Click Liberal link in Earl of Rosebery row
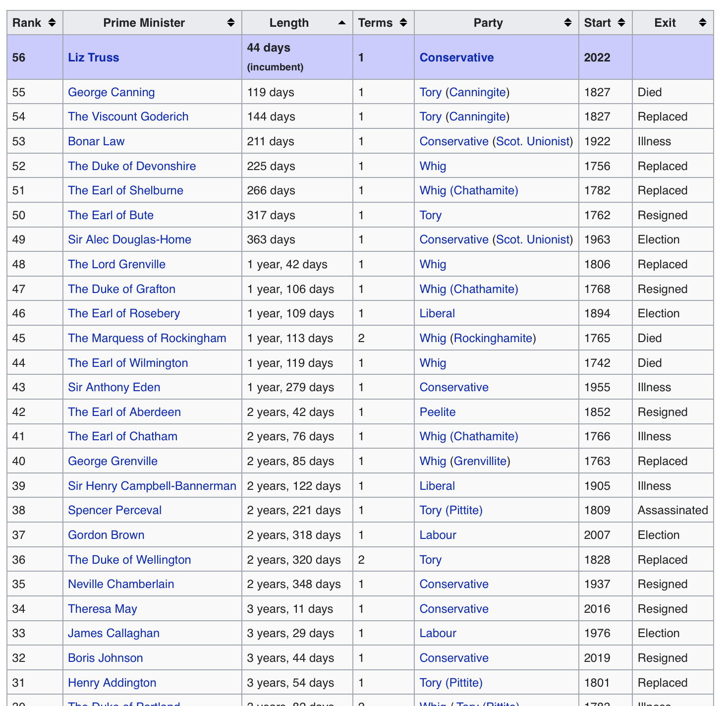The image size is (728, 706). click(438, 313)
